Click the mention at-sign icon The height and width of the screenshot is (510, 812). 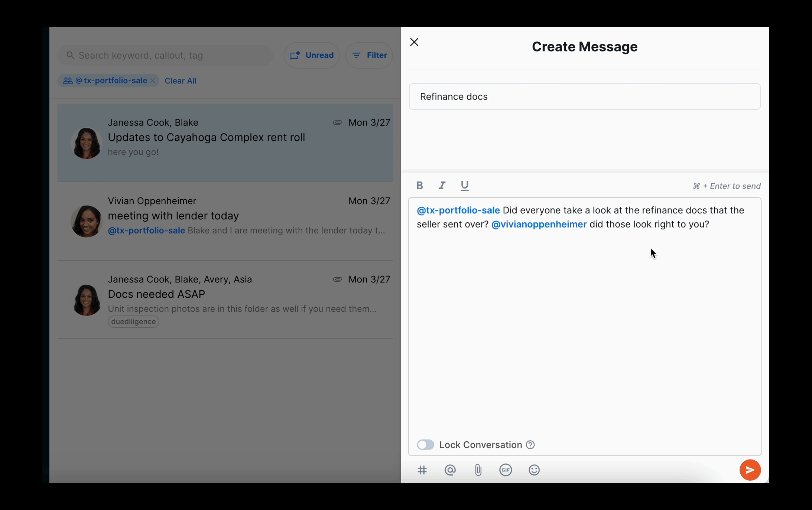pyautogui.click(x=449, y=470)
